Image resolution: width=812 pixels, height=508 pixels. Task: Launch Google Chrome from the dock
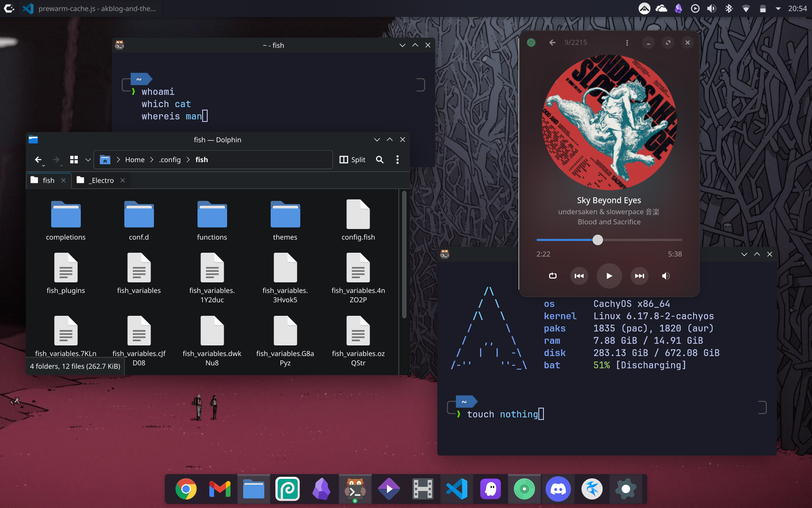(186, 489)
